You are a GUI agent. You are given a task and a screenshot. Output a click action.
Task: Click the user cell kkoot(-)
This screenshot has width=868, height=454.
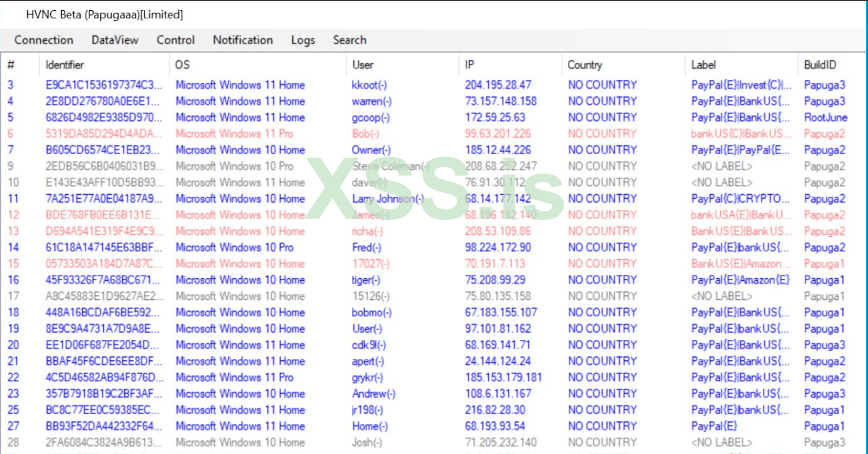(x=370, y=85)
